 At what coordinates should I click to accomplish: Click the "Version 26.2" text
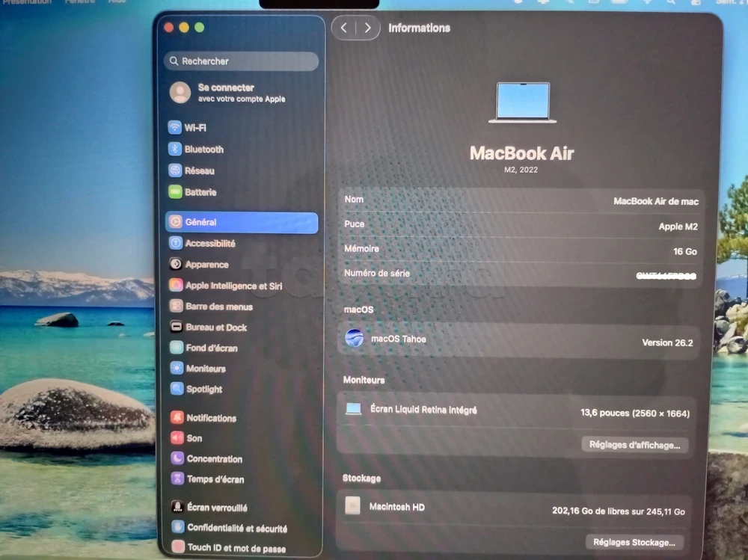coord(667,342)
